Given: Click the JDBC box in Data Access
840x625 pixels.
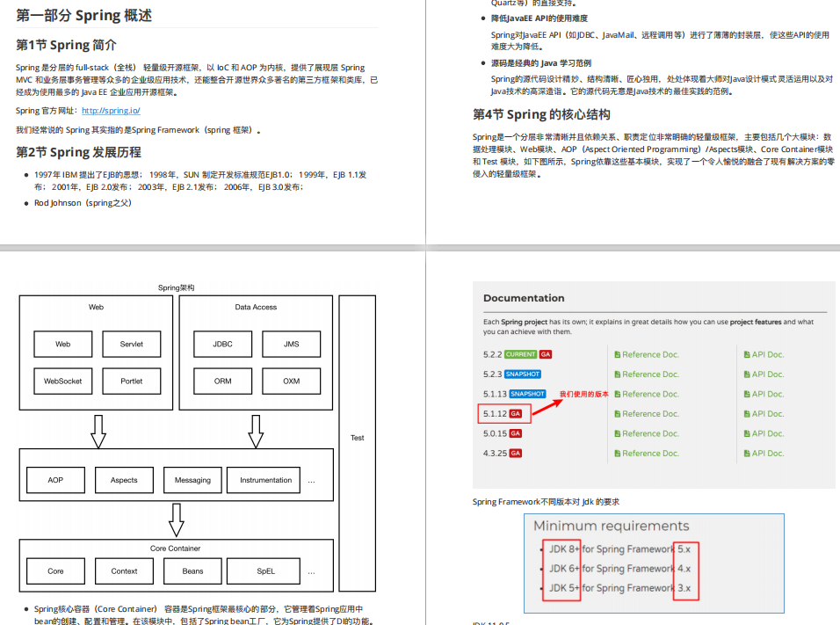Looking at the screenshot, I should click(223, 344).
